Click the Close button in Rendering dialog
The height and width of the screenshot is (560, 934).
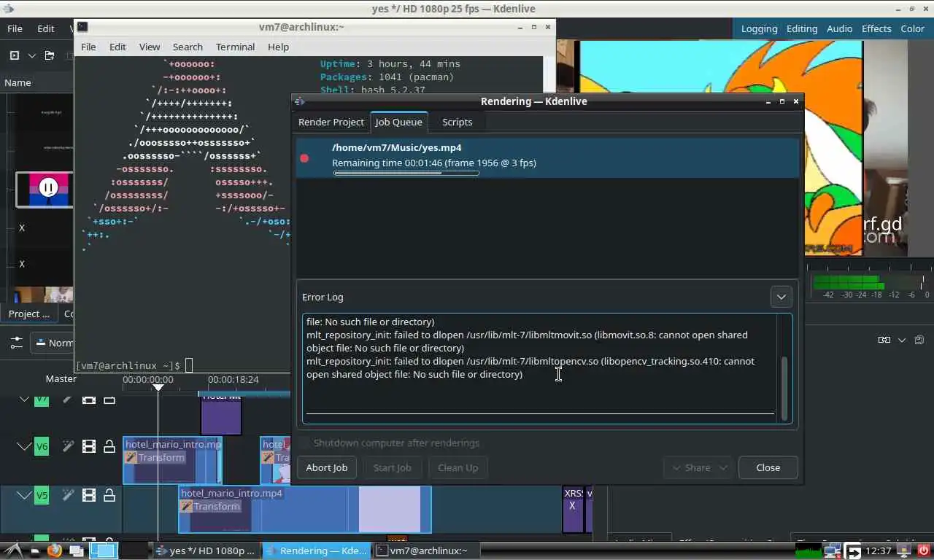point(768,467)
